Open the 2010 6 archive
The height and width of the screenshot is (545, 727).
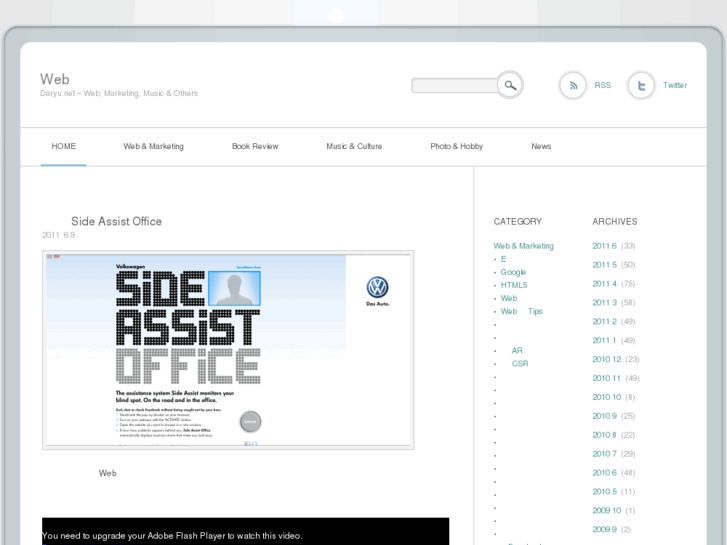(605, 473)
